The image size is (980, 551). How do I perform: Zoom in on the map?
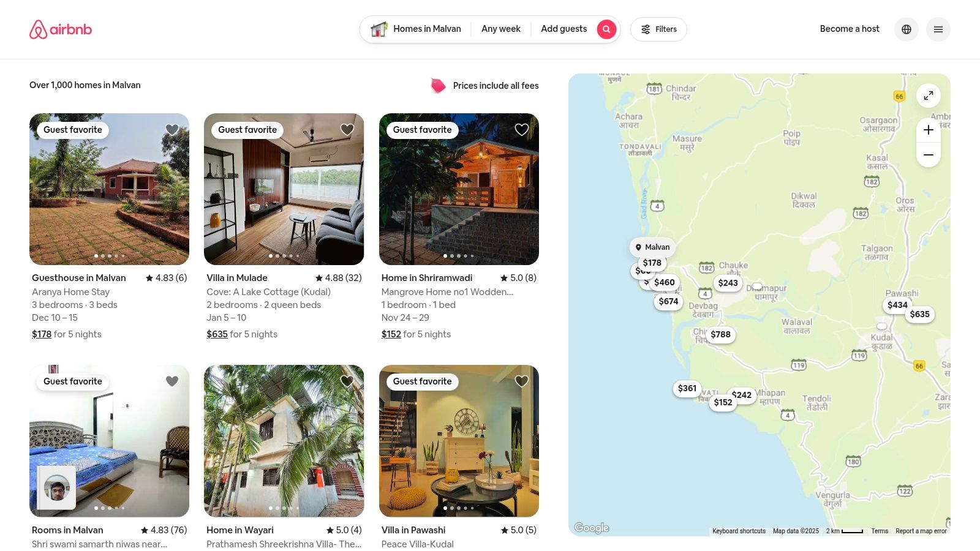tap(929, 130)
